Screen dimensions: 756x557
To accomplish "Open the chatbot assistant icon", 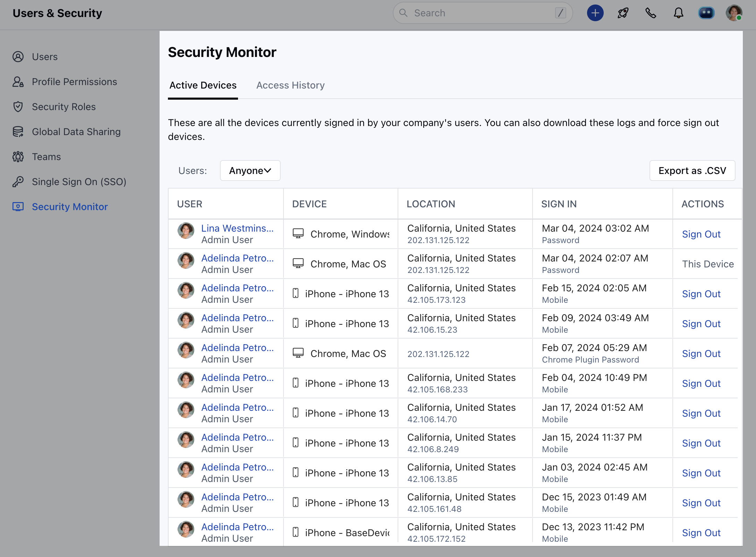I will [706, 13].
